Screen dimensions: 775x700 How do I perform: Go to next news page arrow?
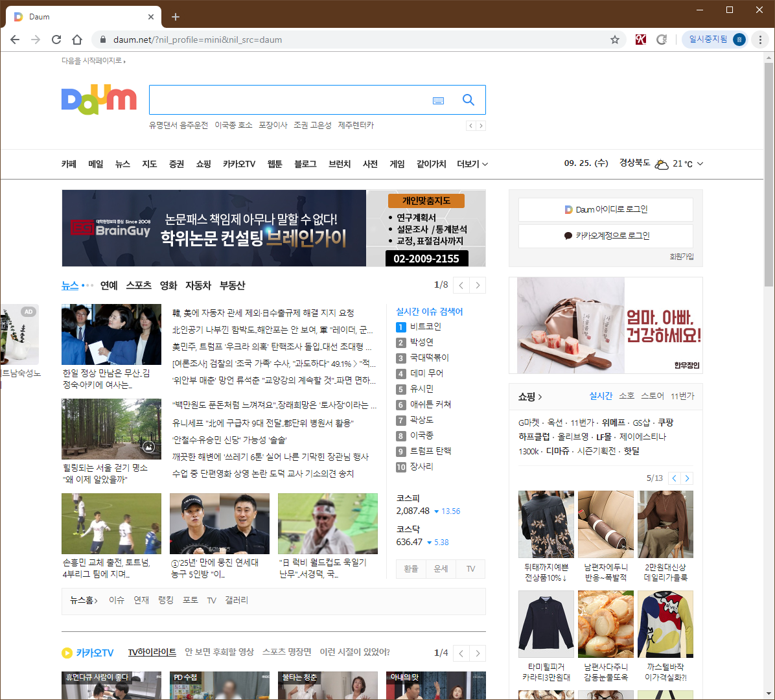point(478,285)
